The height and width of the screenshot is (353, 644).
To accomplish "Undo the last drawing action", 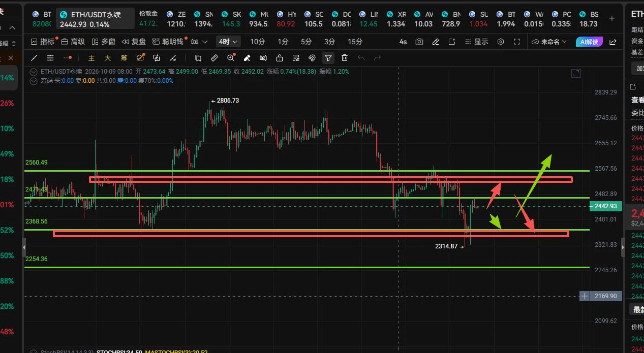I will coord(361,58).
